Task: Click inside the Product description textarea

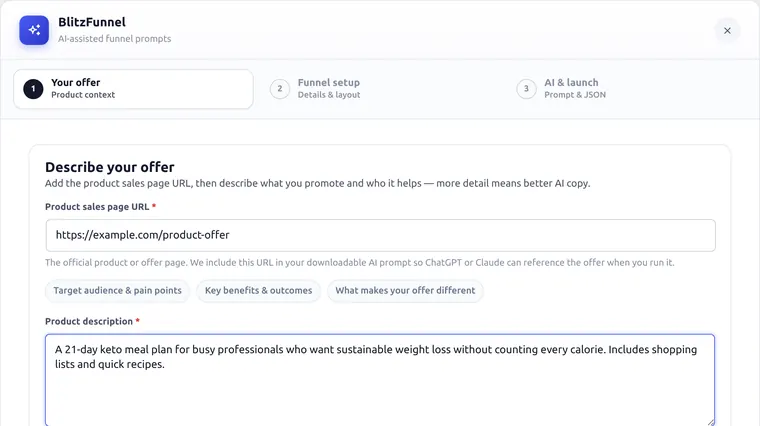Action: [380, 380]
